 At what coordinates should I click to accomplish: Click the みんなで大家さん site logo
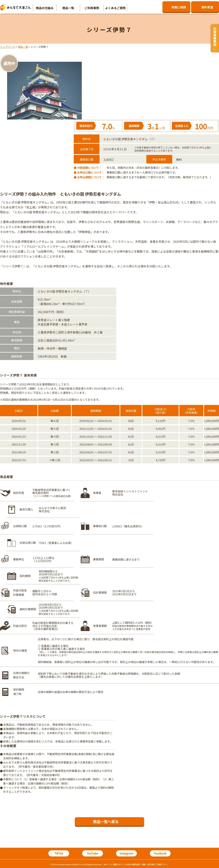point(16,7)
